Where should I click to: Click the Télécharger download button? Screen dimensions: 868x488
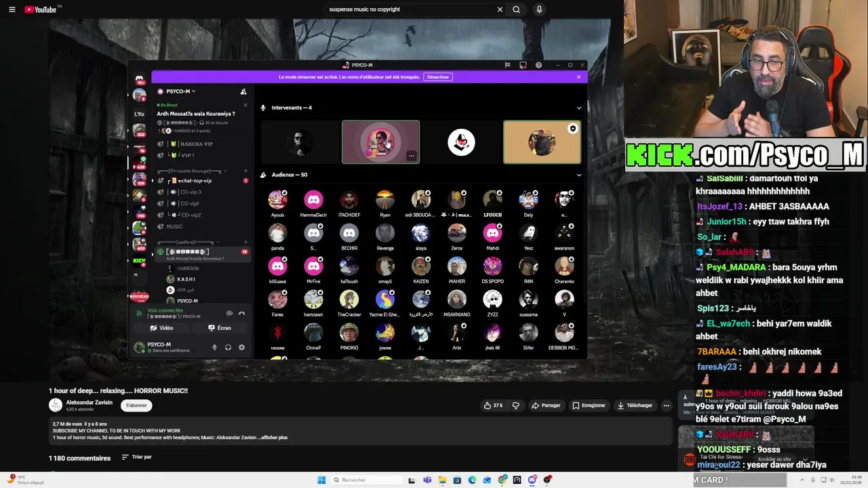[635, 405]
